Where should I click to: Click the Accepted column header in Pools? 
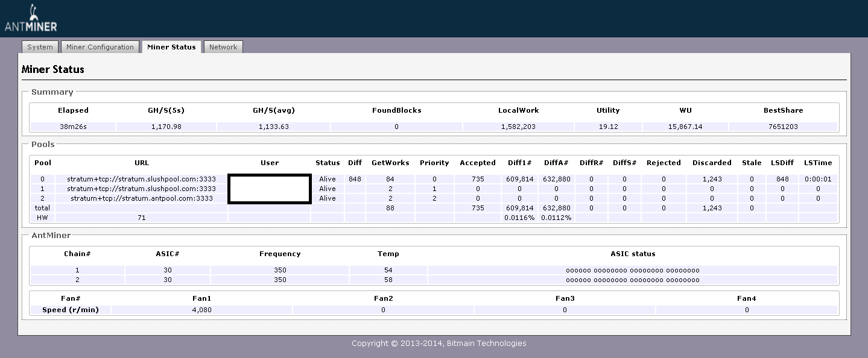(x=477, y=163)
